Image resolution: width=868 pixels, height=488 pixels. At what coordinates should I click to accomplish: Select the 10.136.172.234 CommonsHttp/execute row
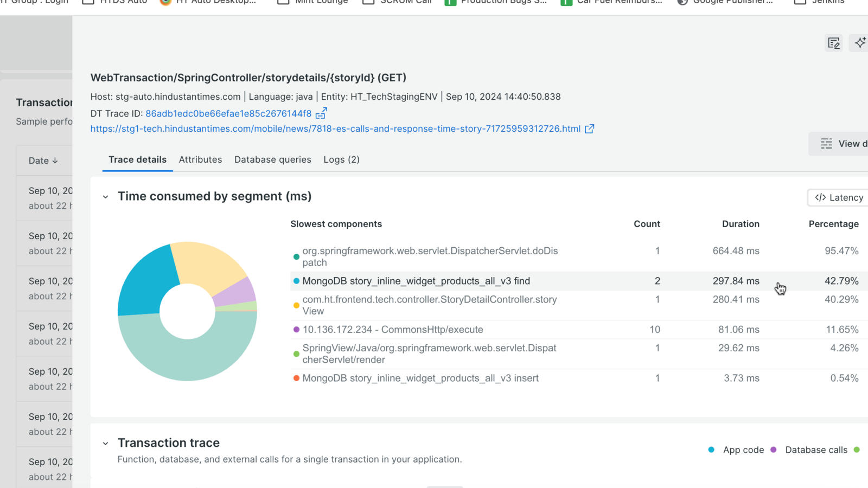(x=393, y=330)
